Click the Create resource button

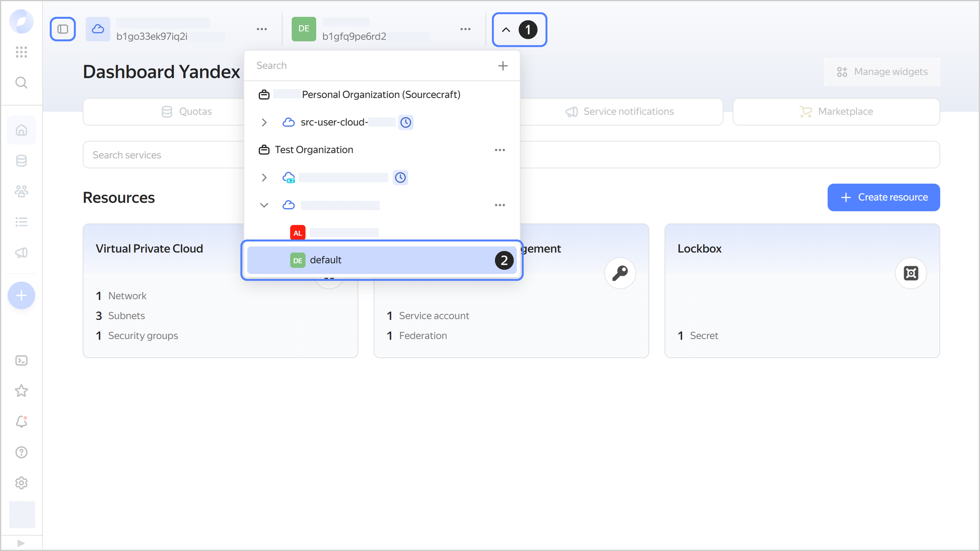click(884, 197)
